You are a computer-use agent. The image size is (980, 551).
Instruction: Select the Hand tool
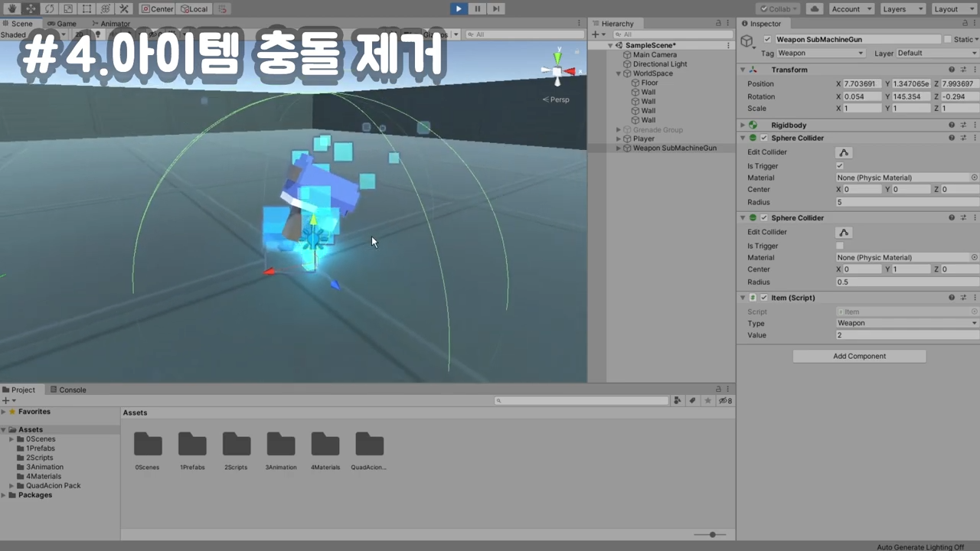pyautogui.click(x=11, y=8)
